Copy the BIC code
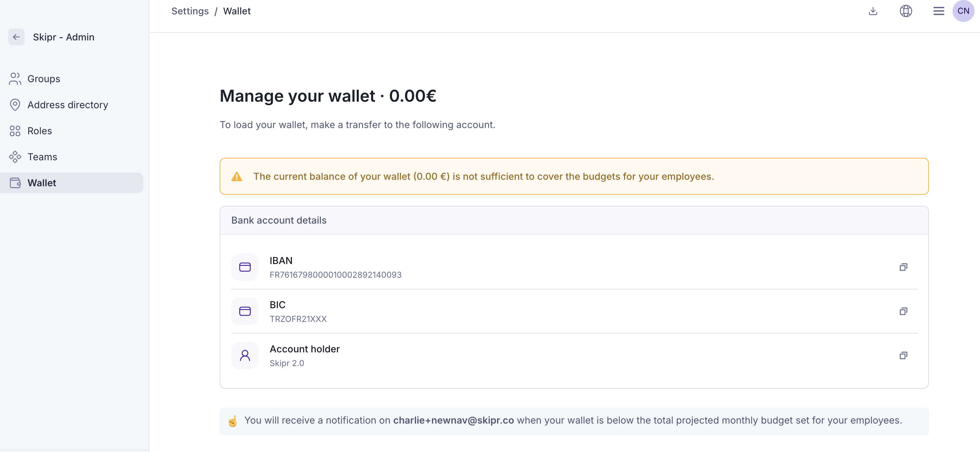 click(x=903, y=311)
